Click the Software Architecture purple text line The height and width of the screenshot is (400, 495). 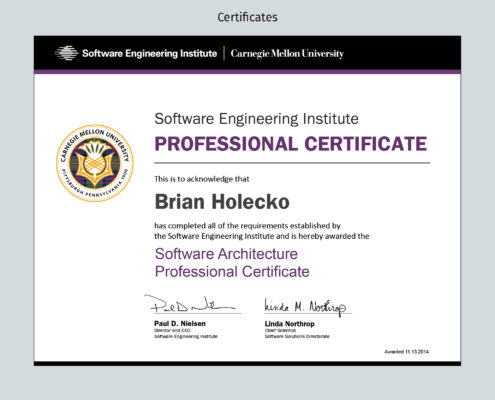[226, 254]
